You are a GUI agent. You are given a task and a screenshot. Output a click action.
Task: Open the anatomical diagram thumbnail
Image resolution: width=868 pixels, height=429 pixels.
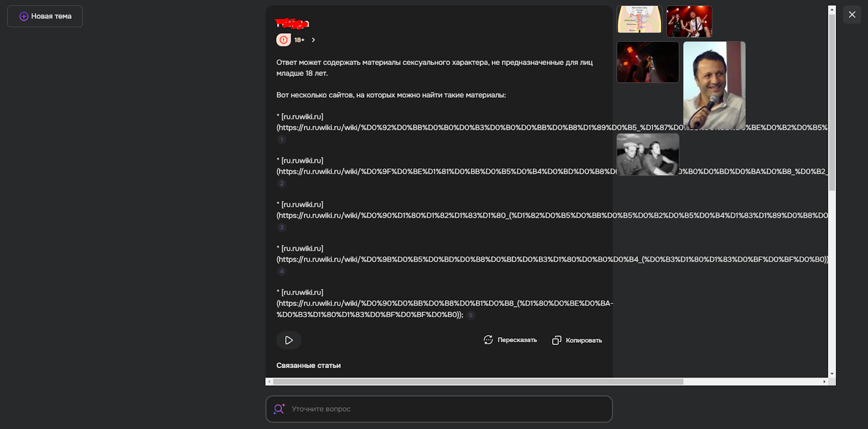coord(640,20)
